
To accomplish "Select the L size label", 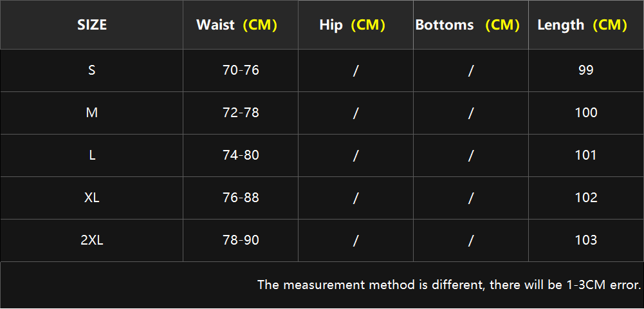I will (91, 155).
